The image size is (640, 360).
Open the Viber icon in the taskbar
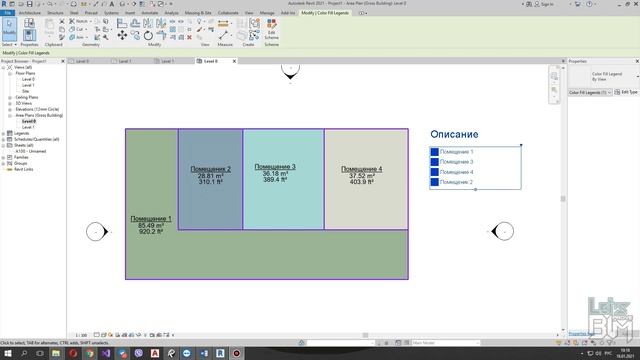point(138,353)
